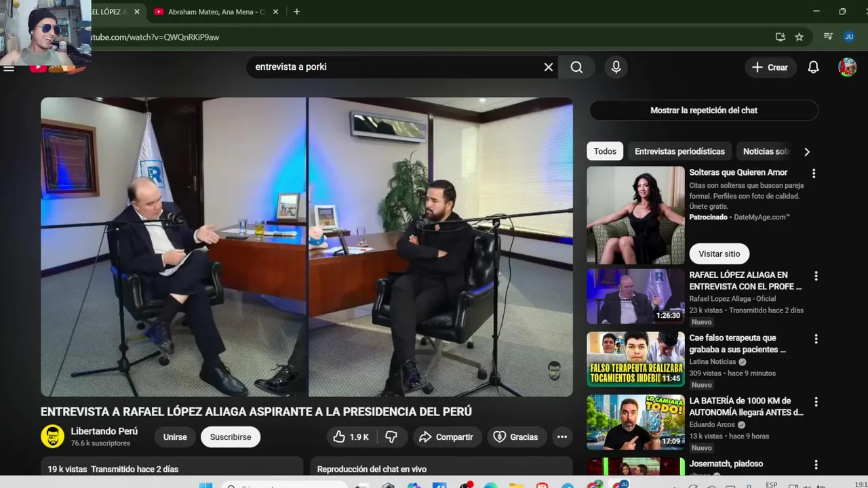This screenshot has width=868, height=488.
Task: Select the Noticias chip
Action: point(765,151)
